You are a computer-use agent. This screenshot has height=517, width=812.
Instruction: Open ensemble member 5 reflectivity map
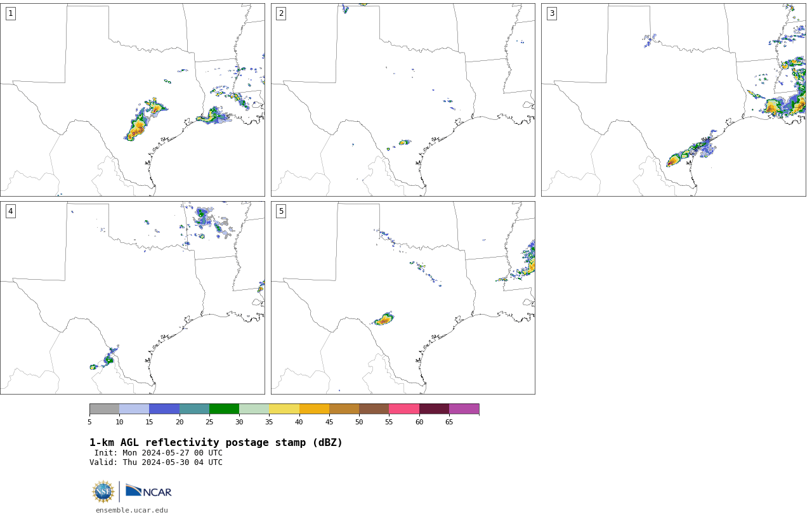tap(403, 298)
